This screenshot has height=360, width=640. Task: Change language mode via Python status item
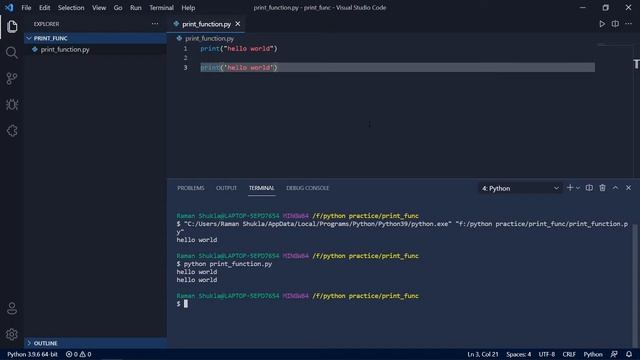point(593,354)
